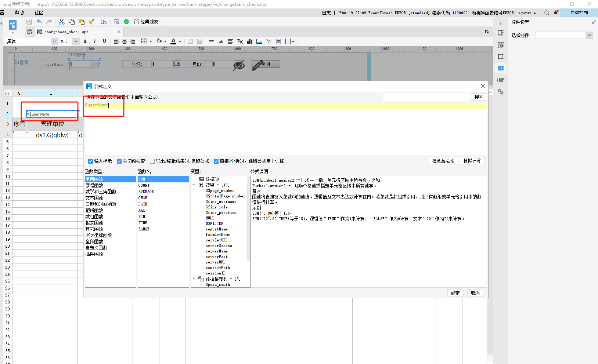Open the 帮助 menu
Screen dimensions: 598x364
click(19, 13)
